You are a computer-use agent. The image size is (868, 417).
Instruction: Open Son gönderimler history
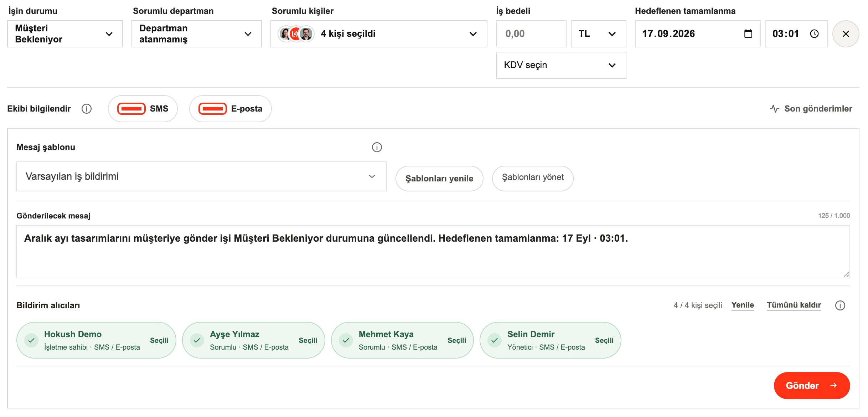click(x=811, y=109)
